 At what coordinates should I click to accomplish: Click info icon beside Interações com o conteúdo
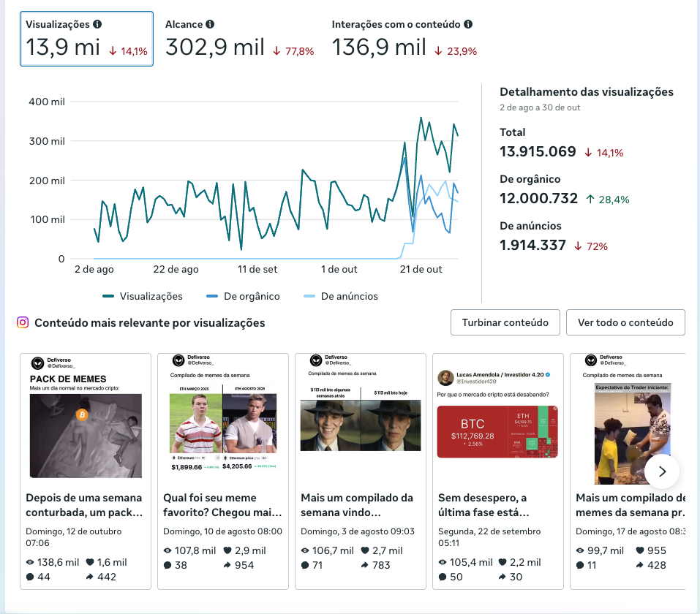click(x=468, y=24)
